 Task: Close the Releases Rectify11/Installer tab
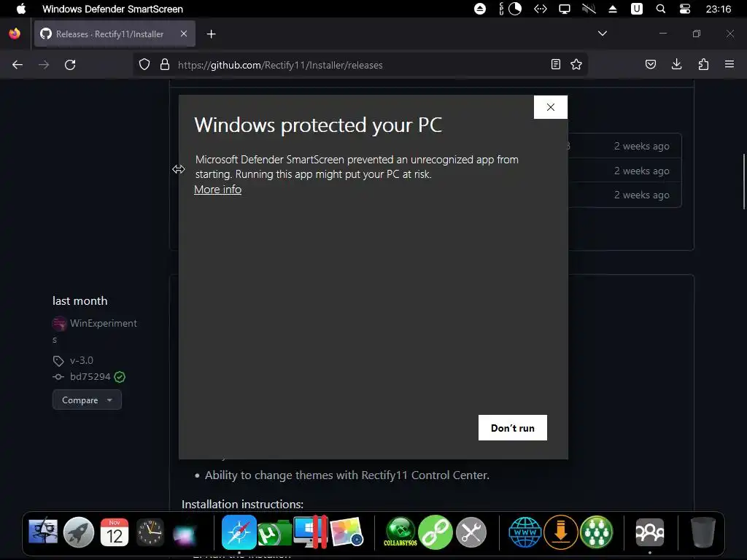(x=184, y=34)
